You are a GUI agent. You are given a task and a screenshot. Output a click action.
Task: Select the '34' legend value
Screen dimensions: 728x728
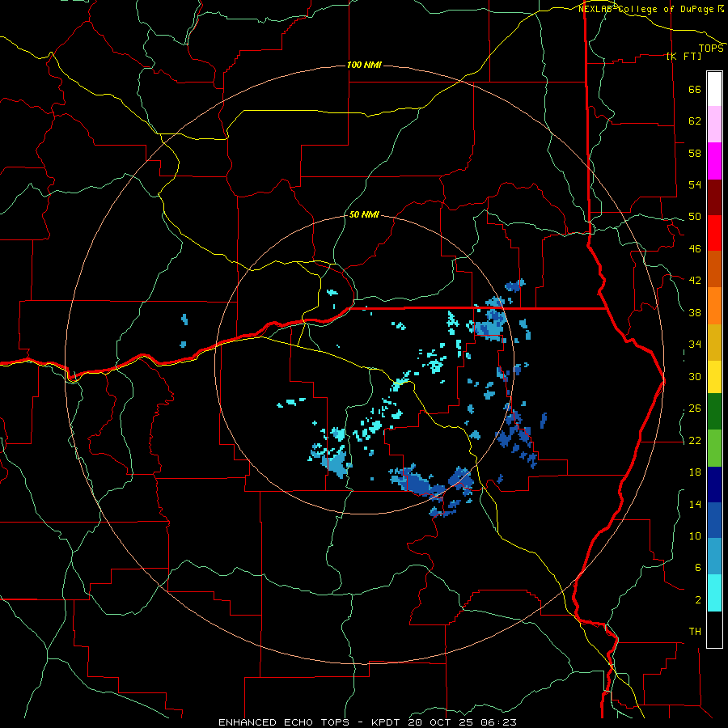pyautogui.click(x=695, y=344)
